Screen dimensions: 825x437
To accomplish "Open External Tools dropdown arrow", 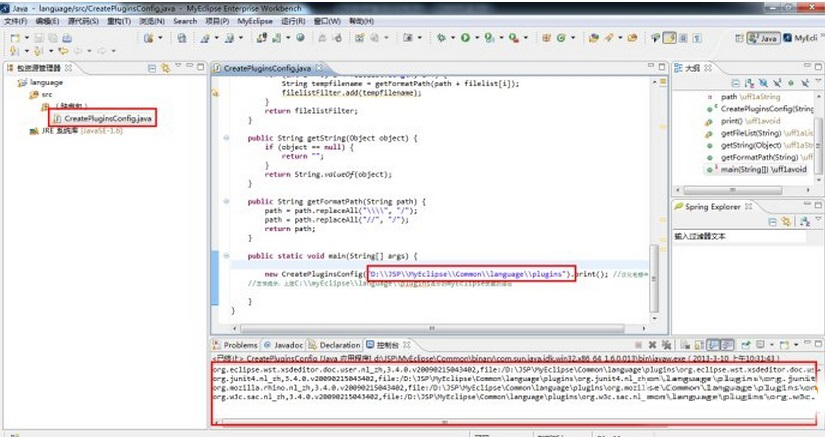I will pyautogui.click(x=526, y=38).
